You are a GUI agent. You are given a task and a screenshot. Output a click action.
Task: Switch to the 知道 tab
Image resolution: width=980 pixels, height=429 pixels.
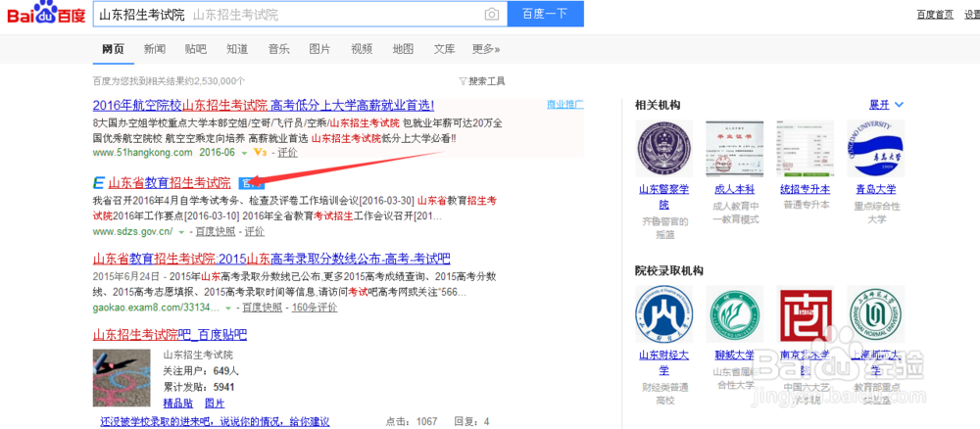(x=237, y=49)
